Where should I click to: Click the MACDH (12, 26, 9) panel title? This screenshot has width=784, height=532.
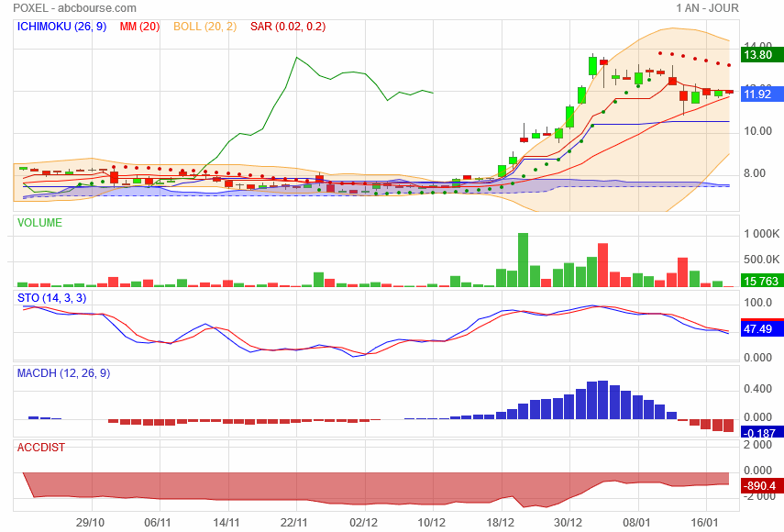click(x=63, y=373)
